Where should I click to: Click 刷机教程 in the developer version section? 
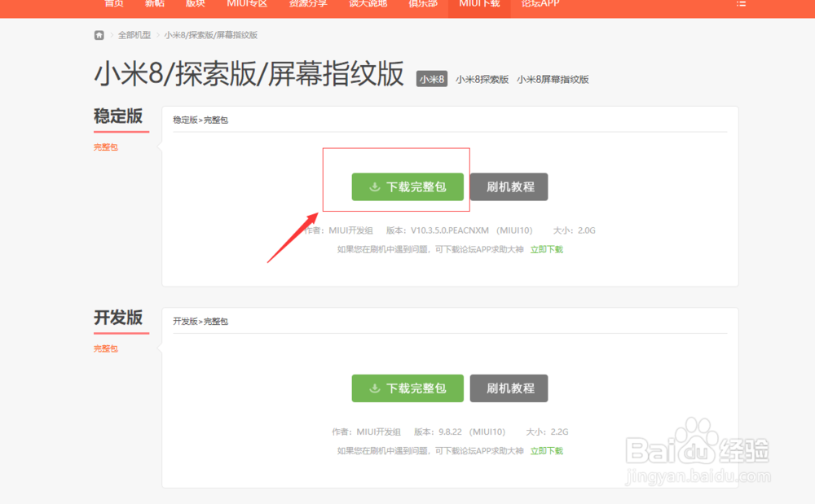(x=509, y=388)
